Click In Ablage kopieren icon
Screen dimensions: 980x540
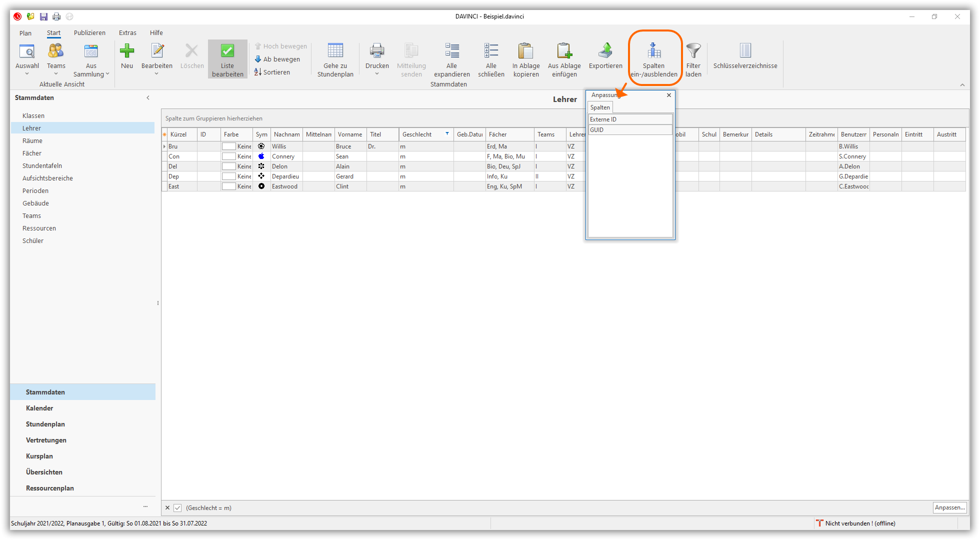coord(526,51)
